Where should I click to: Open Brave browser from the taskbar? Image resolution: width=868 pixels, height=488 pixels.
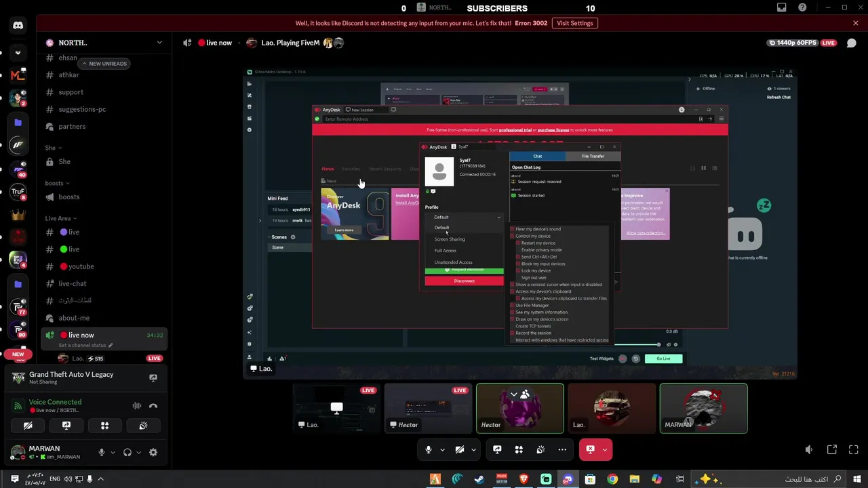[x=524, y=479]
